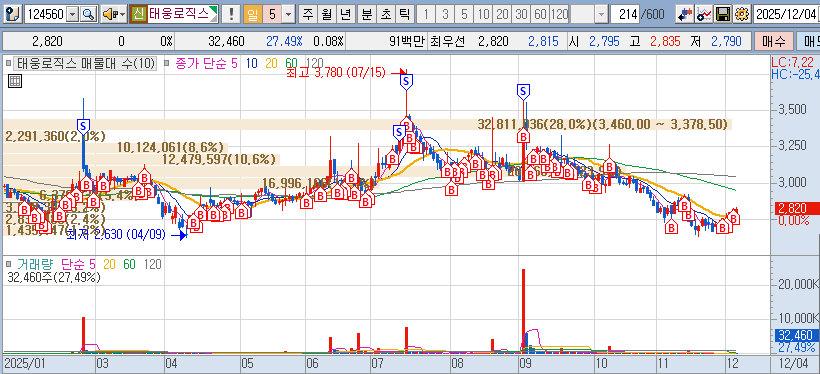
Task: Select the 1 interval button
Action: pyautogui.click(x=426, y=14)
